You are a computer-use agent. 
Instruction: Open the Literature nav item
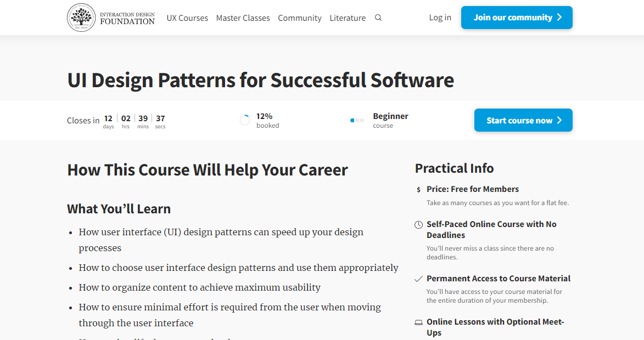[x=348, y=18]
